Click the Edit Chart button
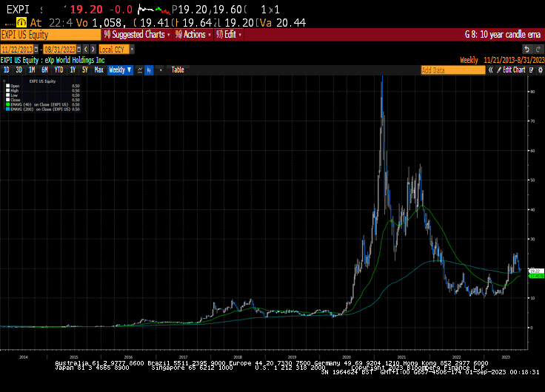Image resolution: width=545 pixels, height=392 pixels. point(511,70)
